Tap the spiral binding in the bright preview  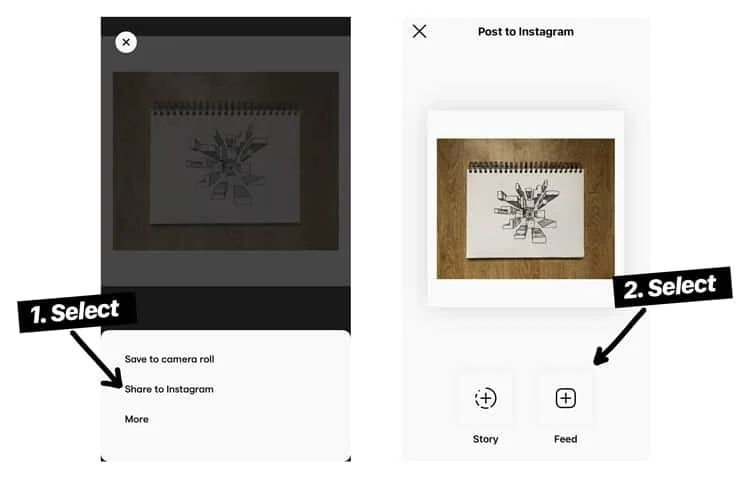(x=525, y=167)
